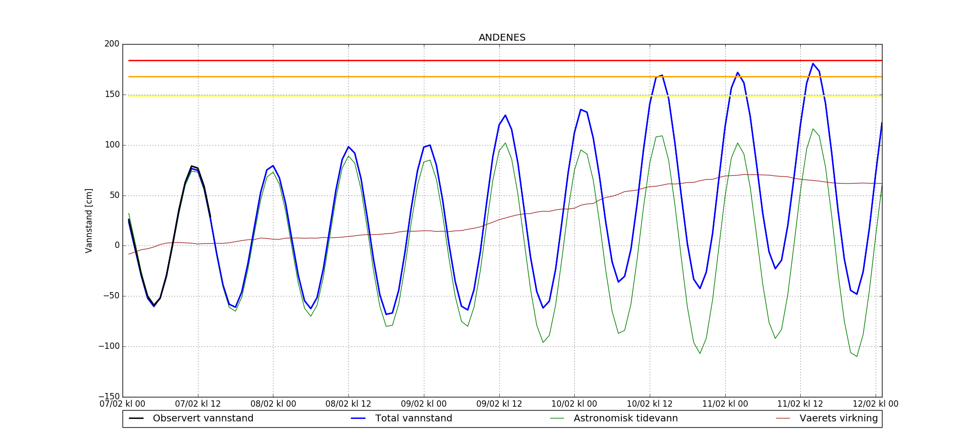This screenshot has width=980, height=441.
Task: Click the y-axis tick value 200
Action: (x=112, y=44)
